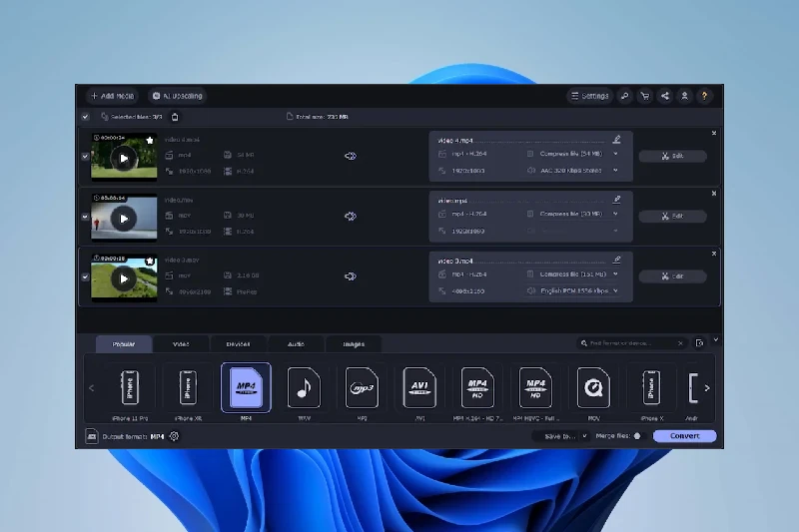Click the favorite star on the first video thumbnail
The height and width of the screenshot is (532, 799).
tap(150, 140)
